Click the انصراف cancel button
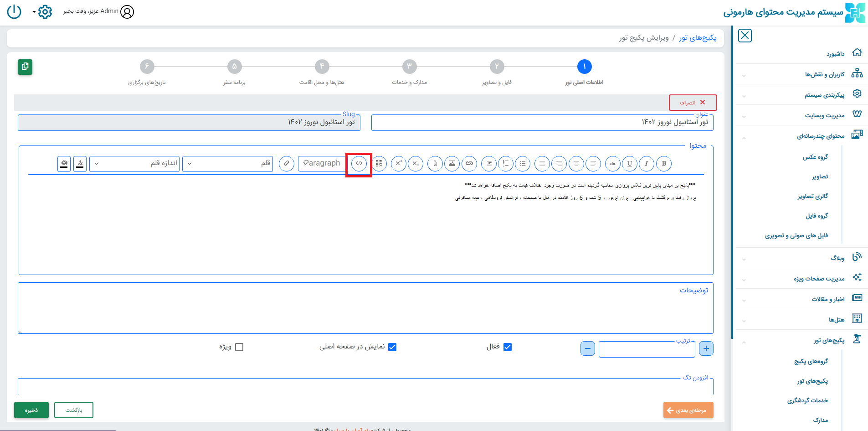868x431 pixels. [x=692, y=103]
